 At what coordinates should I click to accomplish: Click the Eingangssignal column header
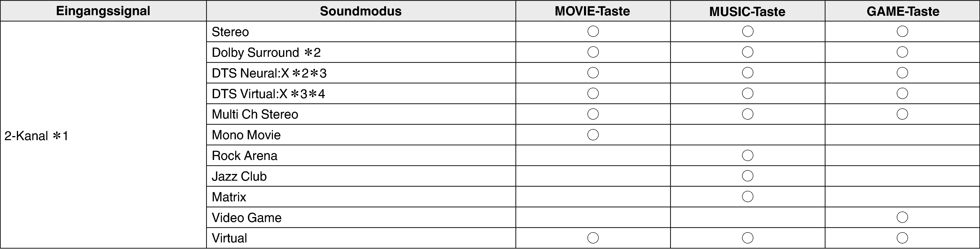pyautogui.click(x=103, y=11)
